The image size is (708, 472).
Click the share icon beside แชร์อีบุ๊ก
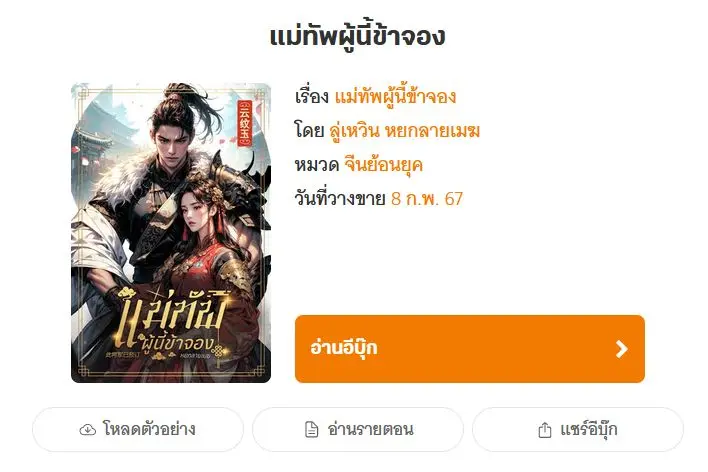pos(545,430)
